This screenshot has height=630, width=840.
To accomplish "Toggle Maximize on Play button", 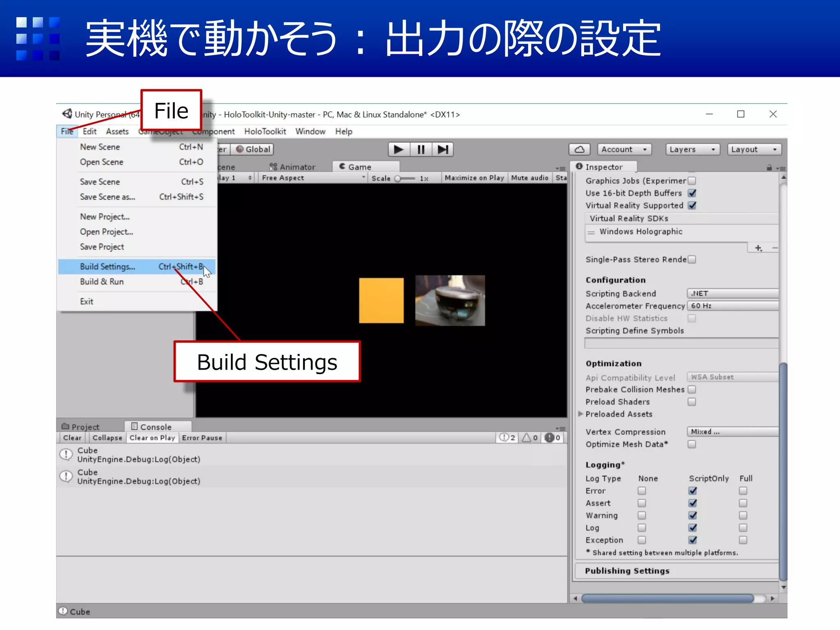I will point(474,178).
